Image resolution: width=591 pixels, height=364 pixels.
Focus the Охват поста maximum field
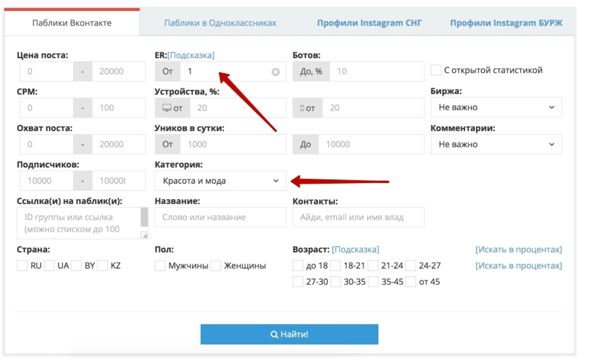point(119,144)
